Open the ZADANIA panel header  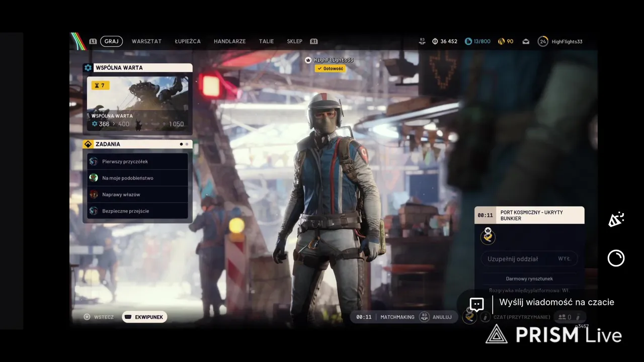click(x=137, y=144)
